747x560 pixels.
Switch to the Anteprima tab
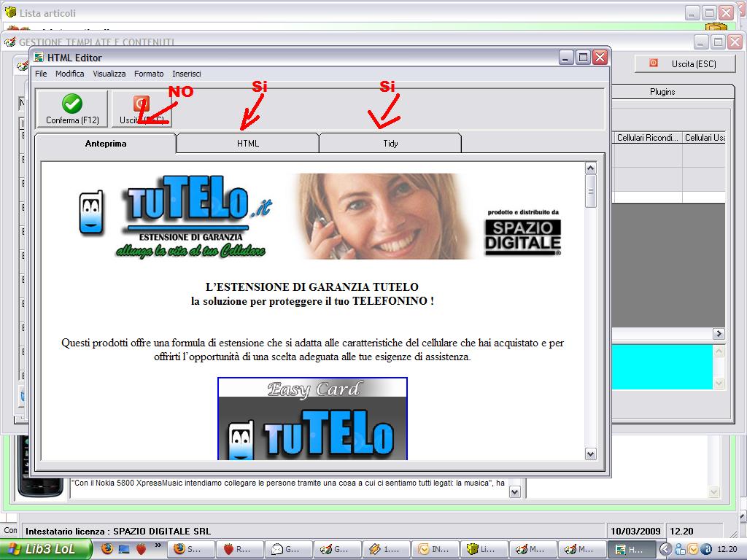coord(106,144)
